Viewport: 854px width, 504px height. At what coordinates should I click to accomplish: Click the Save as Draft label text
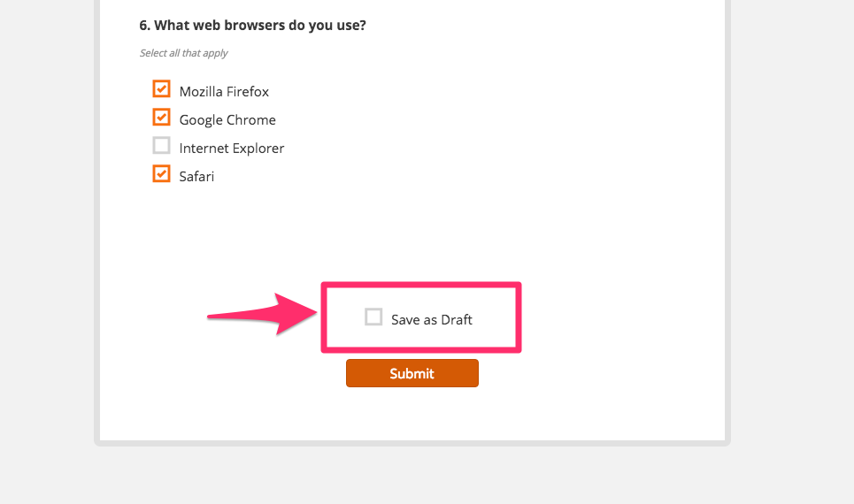431,319
